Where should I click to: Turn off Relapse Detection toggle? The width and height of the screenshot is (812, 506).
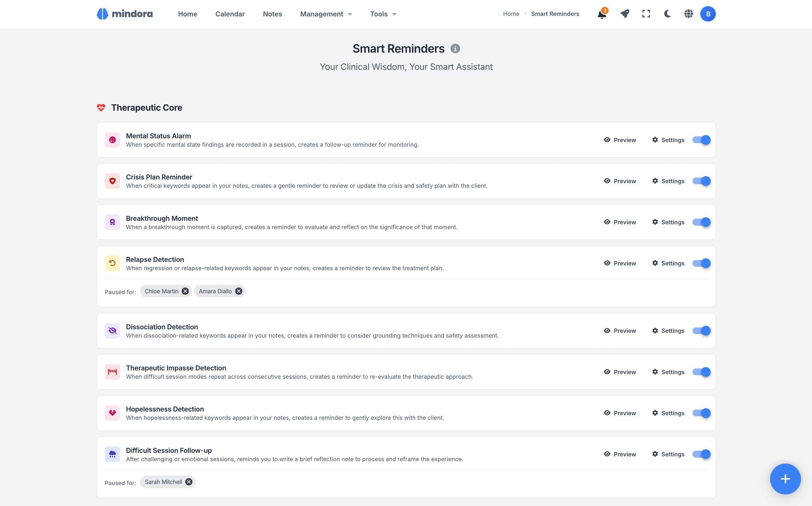pyautogui.click(x=701, y=263)
